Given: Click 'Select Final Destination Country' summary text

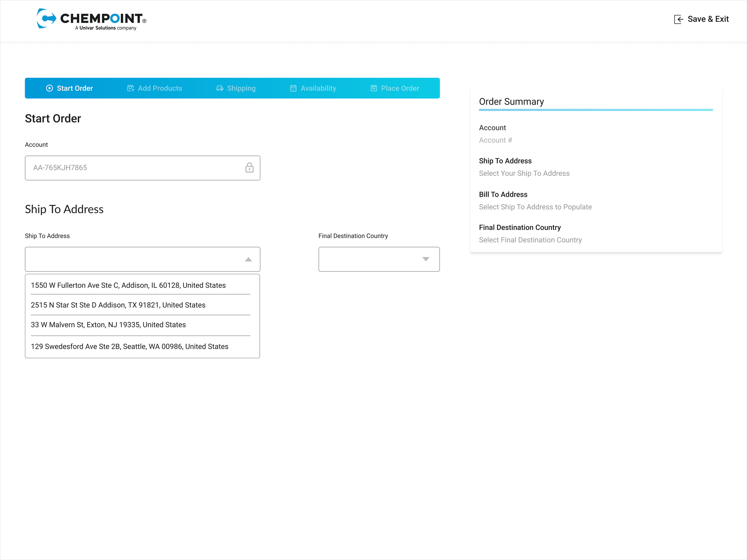Looking at the screenshot, I should pos(530,240).
